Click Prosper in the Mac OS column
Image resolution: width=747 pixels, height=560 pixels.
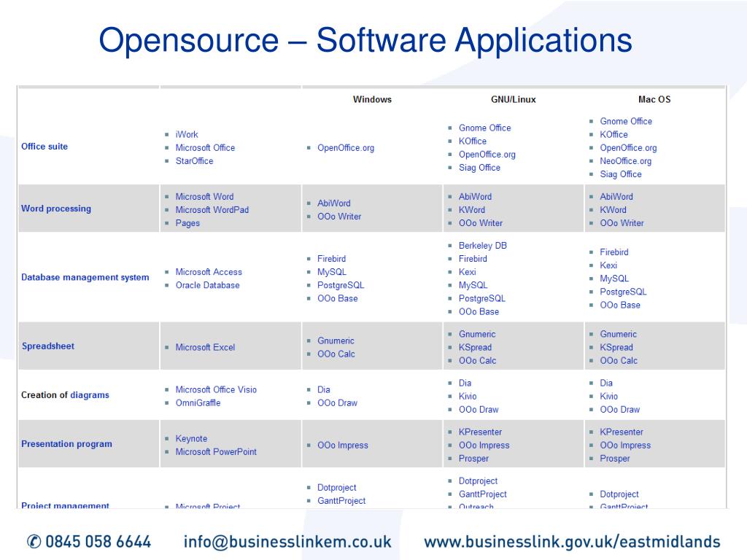tap(614, 459)
